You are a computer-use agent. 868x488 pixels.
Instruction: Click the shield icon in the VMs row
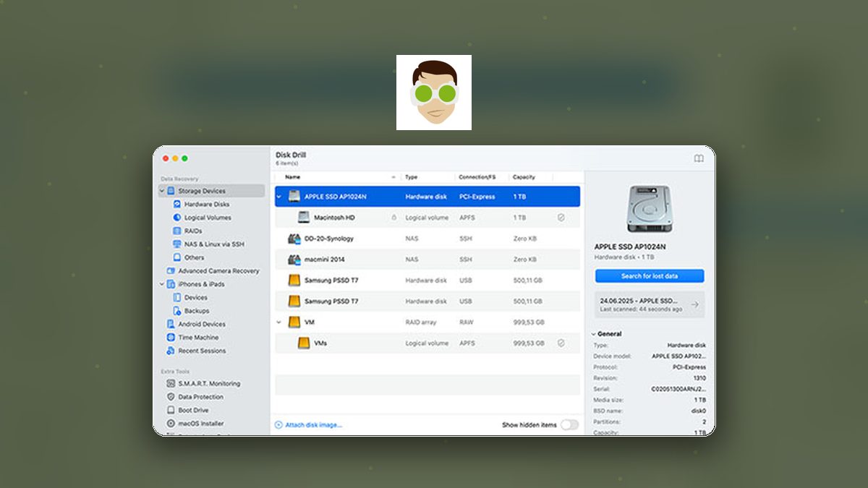pyautogui.click(x=561, y=343)
